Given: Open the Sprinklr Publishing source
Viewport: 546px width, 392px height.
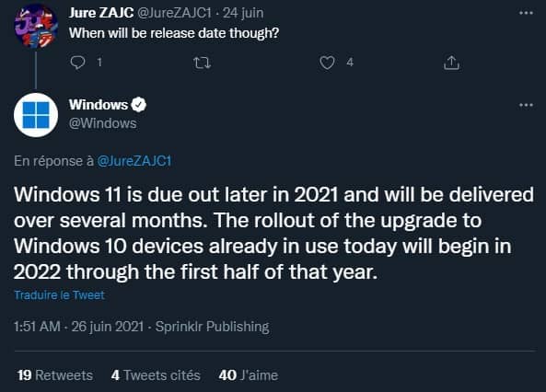Looking at the screenshot, I should (212, 327).
